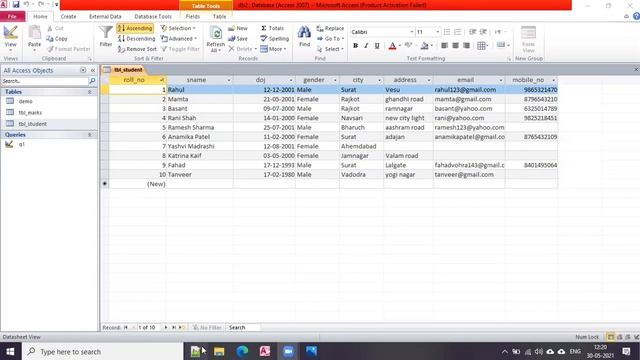This screenshot has height=360, width=640.
Task: Center align text
Action: 456,45
